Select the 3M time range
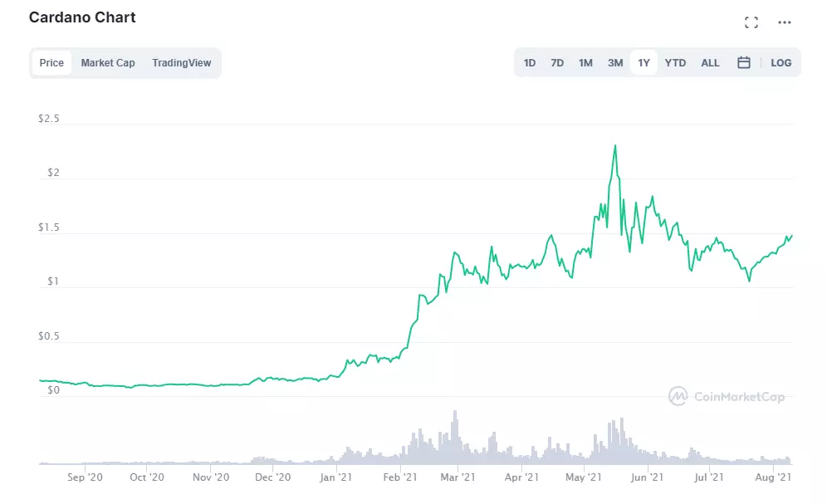 coord(614,61)
